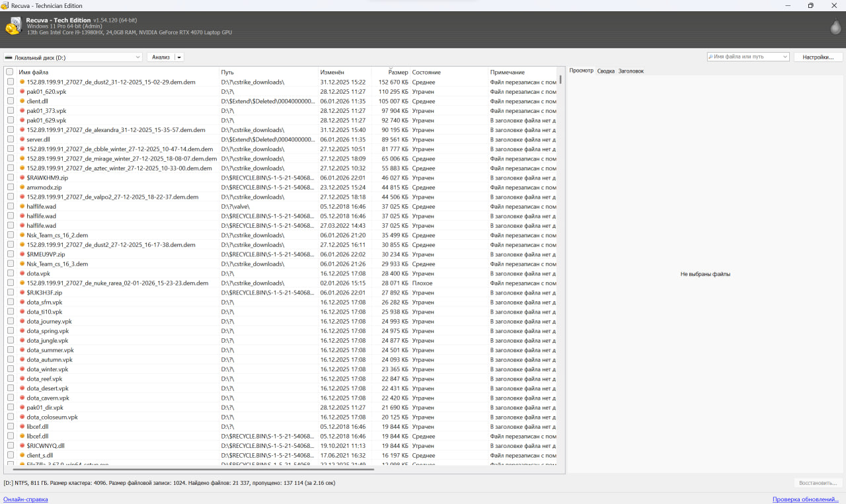This screenshot has width=846, height=504.
Task: Open the Настройки... settings button
Action: [818, 57]
